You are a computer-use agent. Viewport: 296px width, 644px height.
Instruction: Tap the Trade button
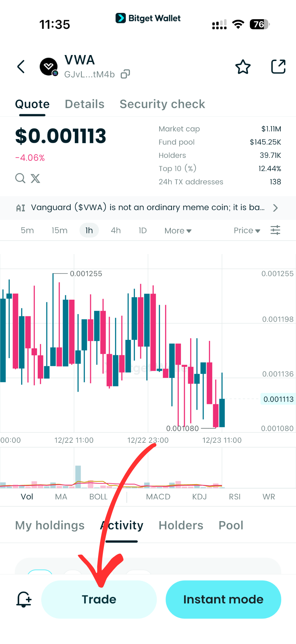pos(99,599)
